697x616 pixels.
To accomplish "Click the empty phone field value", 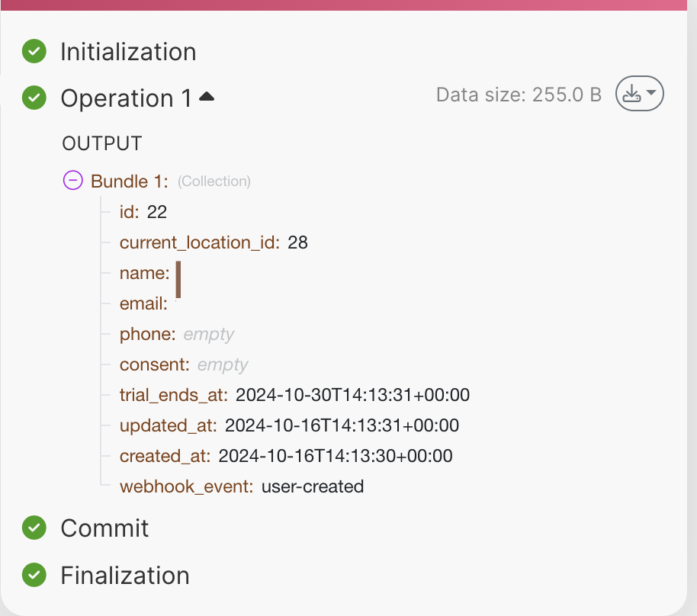I will 208,334.
